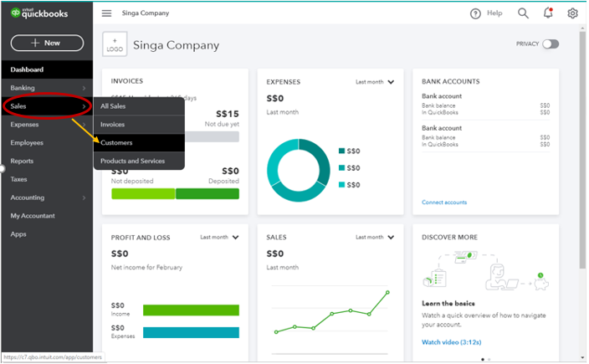Viewport: 589px width, 364px height.
Task: Click the QuickBooks logo
Action: (x=39, y=13)
